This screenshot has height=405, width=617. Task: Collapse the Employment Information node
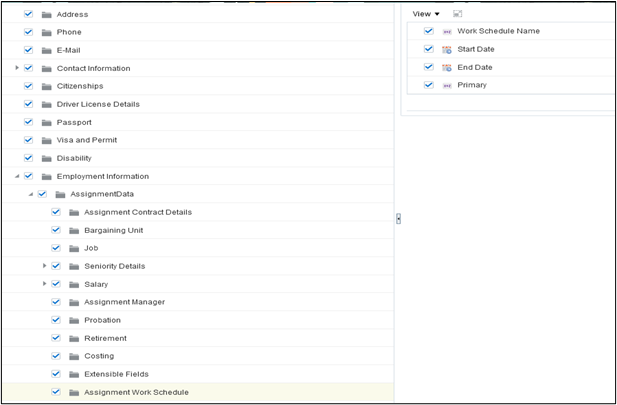17,176
